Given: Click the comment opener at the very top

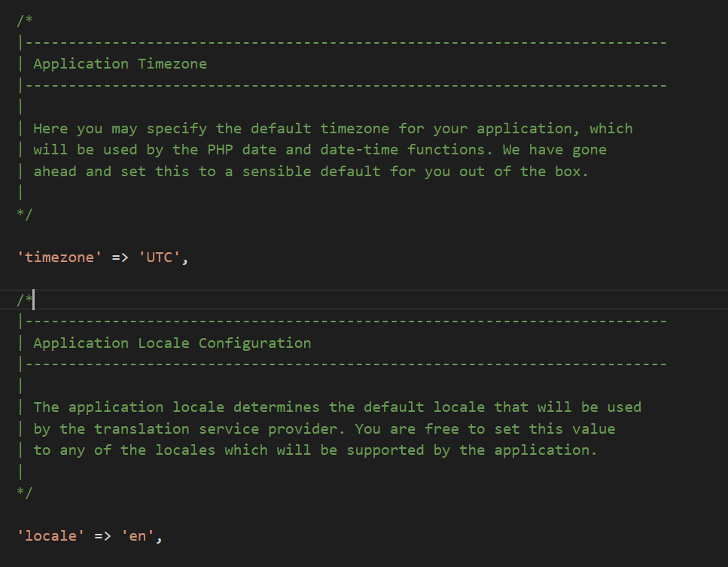Looking at the screenshot, I should pyautogui.click(x=24, y=20).
